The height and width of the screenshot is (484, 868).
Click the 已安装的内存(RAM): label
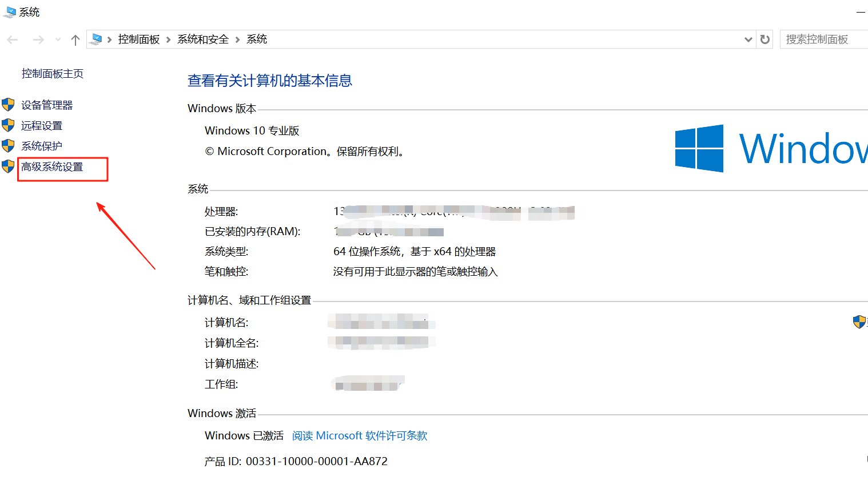click(253, 231)
